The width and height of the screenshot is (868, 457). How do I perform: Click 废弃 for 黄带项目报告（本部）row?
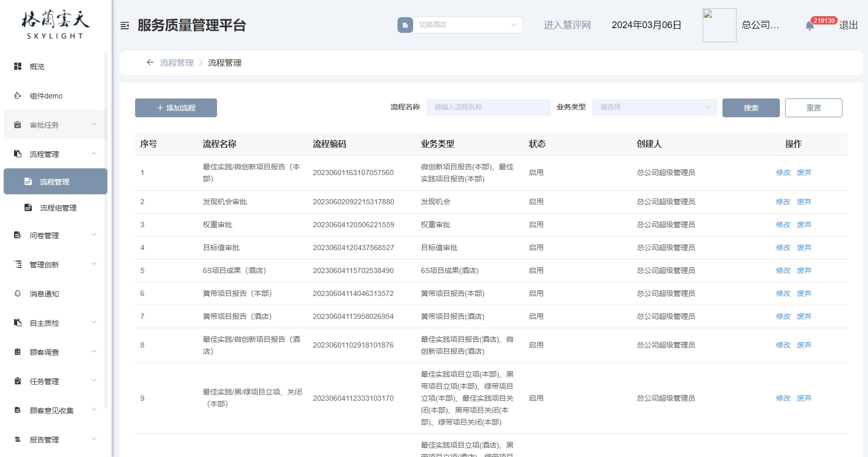tap(804, 293)
